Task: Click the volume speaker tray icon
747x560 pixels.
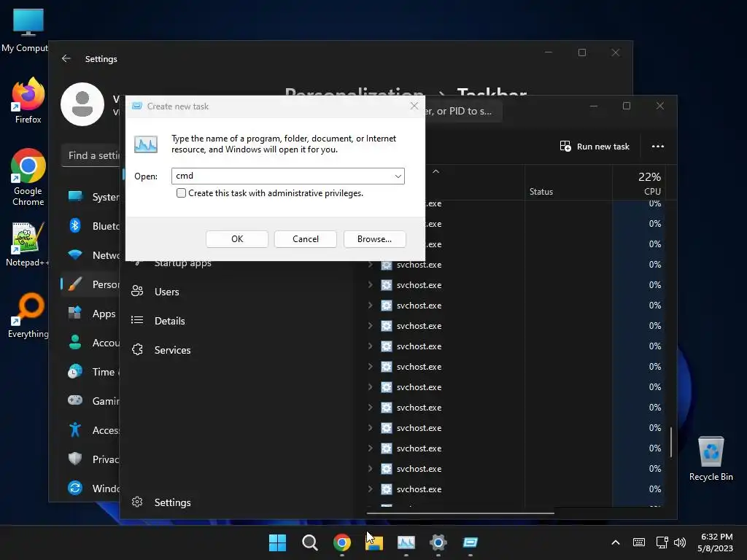Action: pyautogui.click(x=680, y=542)
